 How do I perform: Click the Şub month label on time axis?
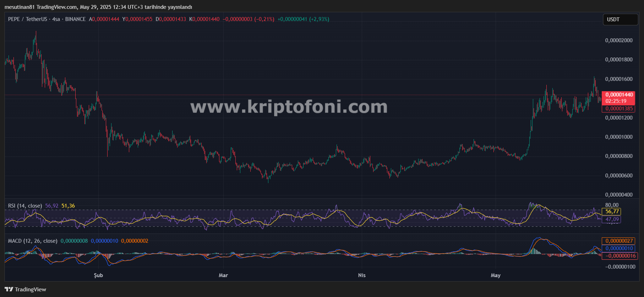98,275
